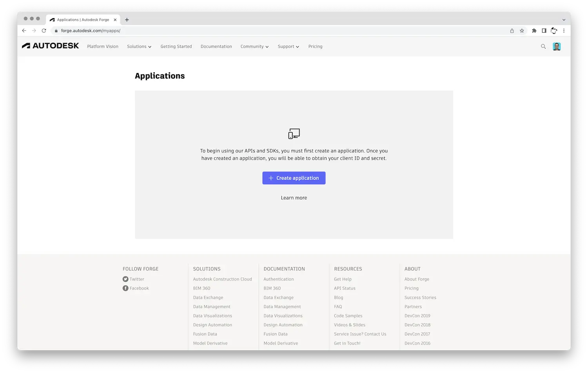Click the browser profile sync icon
The width and height of the screenshot is (588, 373).
tap(554, 31)
